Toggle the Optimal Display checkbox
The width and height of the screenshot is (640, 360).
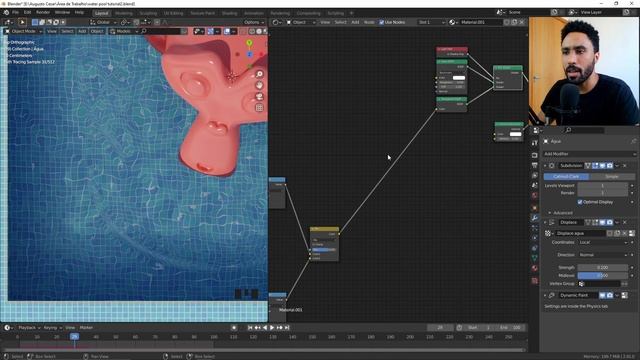(x=580, y=202)
